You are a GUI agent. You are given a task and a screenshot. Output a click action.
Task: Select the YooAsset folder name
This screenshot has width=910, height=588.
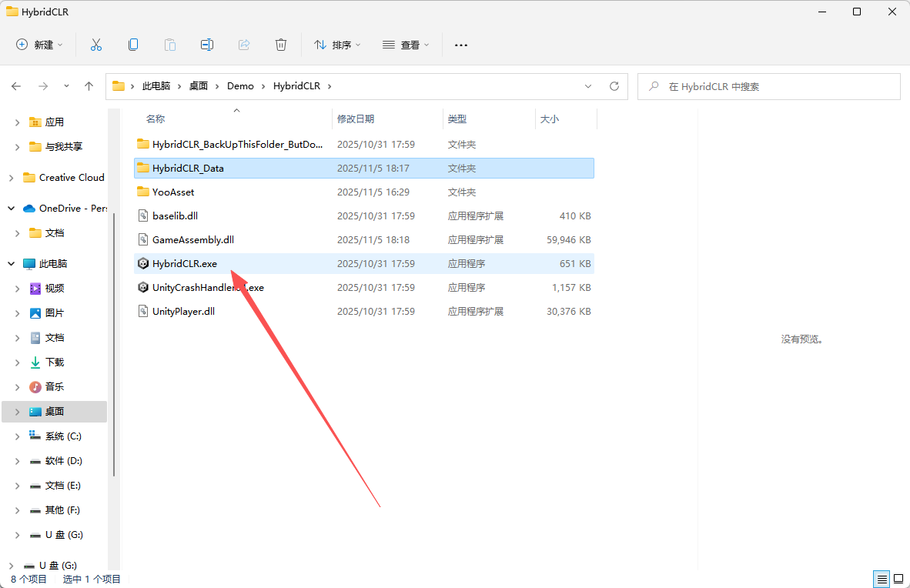pos(173,192)
